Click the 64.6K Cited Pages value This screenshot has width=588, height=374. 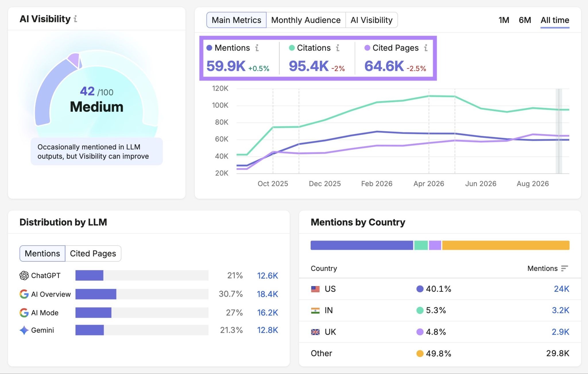coord(384,66)
